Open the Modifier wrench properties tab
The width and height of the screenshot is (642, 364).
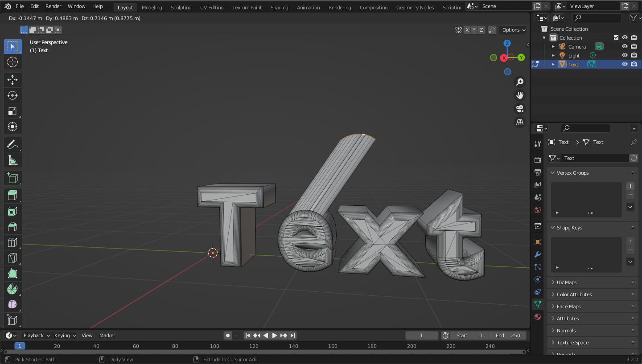[x=538, y=254]
